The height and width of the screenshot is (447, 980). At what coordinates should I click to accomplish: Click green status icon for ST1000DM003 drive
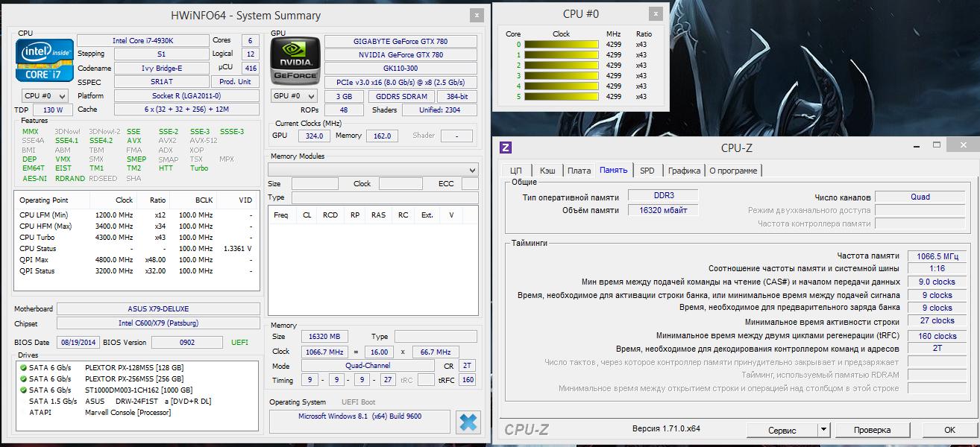pyautogui.click(x=24, y=390)
